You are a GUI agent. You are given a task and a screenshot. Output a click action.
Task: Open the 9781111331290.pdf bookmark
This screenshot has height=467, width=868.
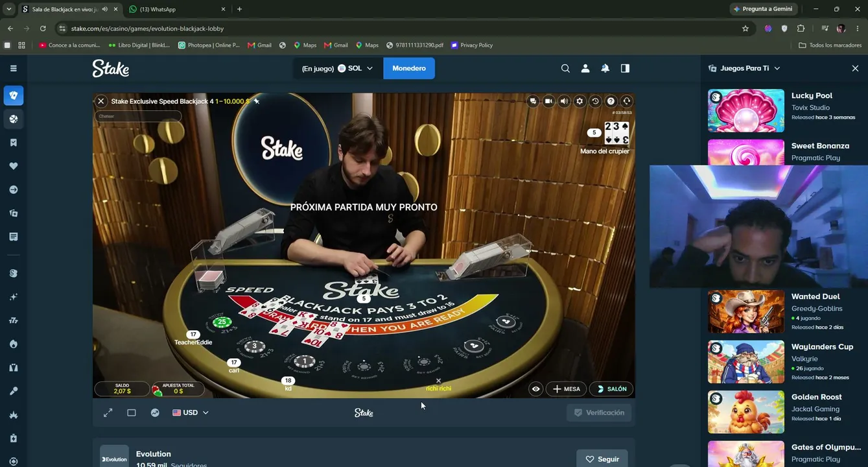tap(415, 45)
